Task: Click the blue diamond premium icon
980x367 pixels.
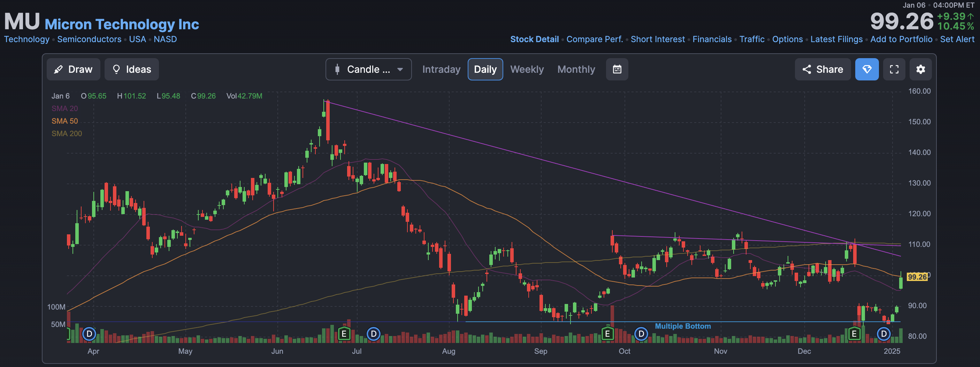Action: point(867,69)
